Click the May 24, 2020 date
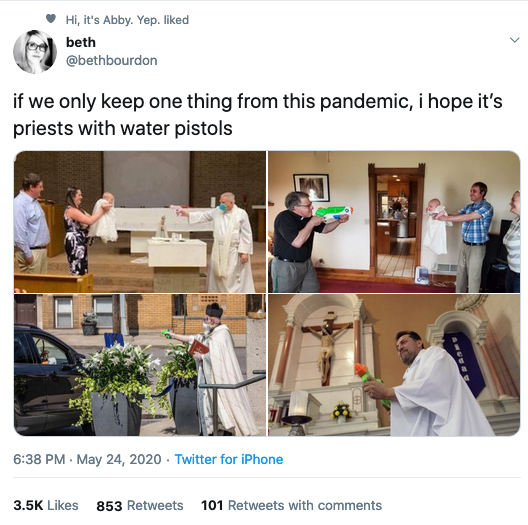This screenshot has width=528, height=525. click(119, 459)
